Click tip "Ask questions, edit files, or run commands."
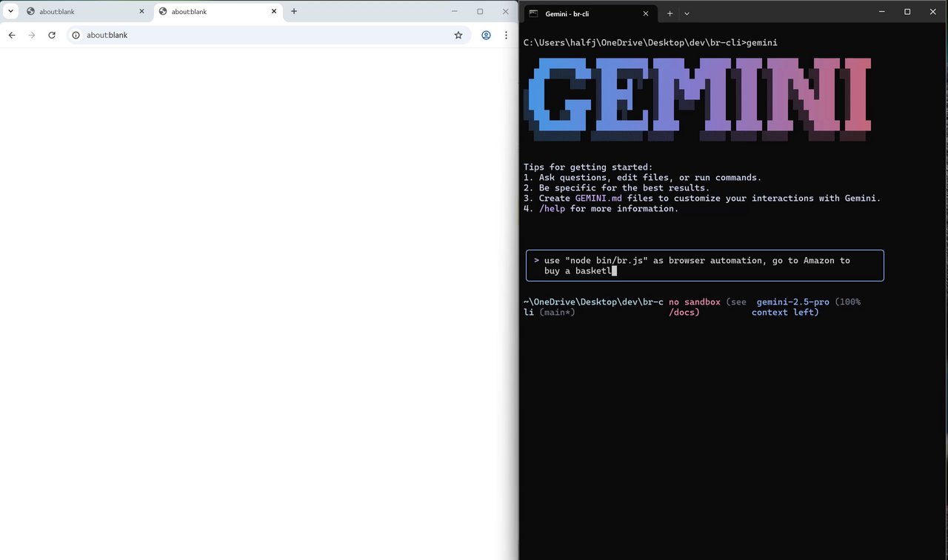This screenshot has height=560, width=948. coord(650,178)
